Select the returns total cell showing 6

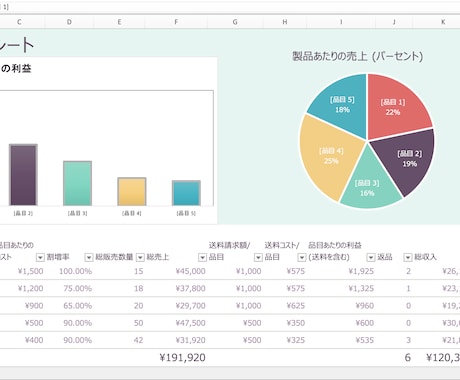click(x=394, y=358)
